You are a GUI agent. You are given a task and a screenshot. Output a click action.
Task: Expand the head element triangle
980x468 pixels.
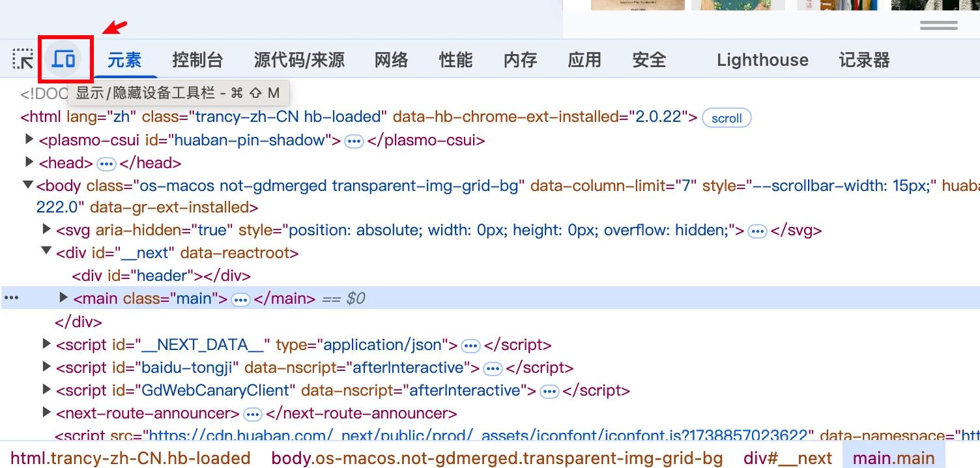click(29, 162)
